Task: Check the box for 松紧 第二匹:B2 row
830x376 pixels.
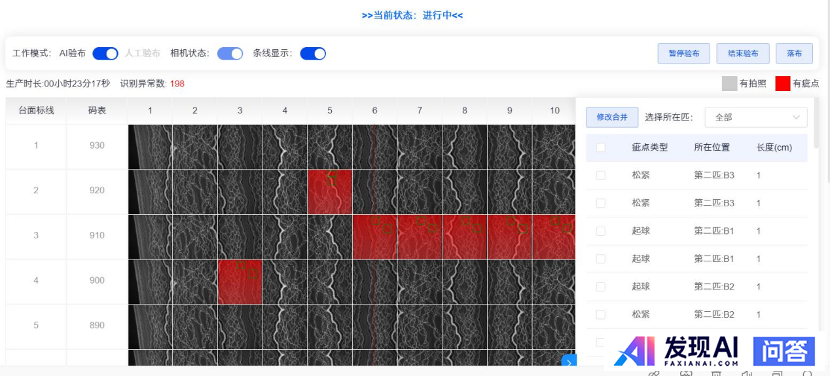Action: click(x=601, y=315)
